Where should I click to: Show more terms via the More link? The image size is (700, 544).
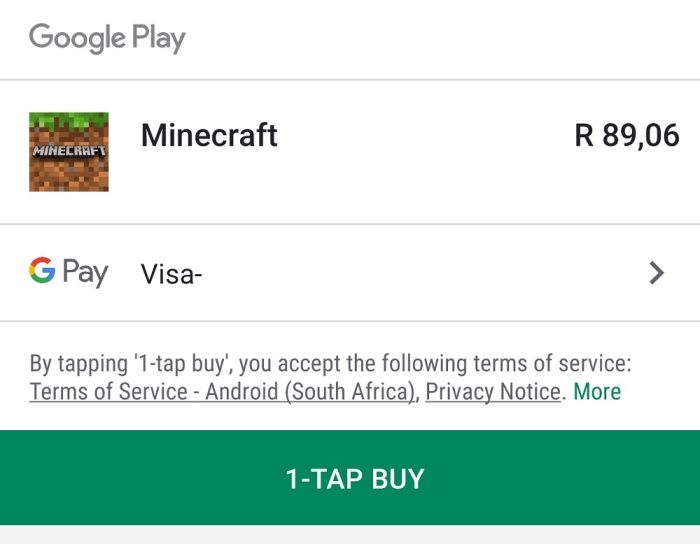pyautogui.click(x=597, y=392)
